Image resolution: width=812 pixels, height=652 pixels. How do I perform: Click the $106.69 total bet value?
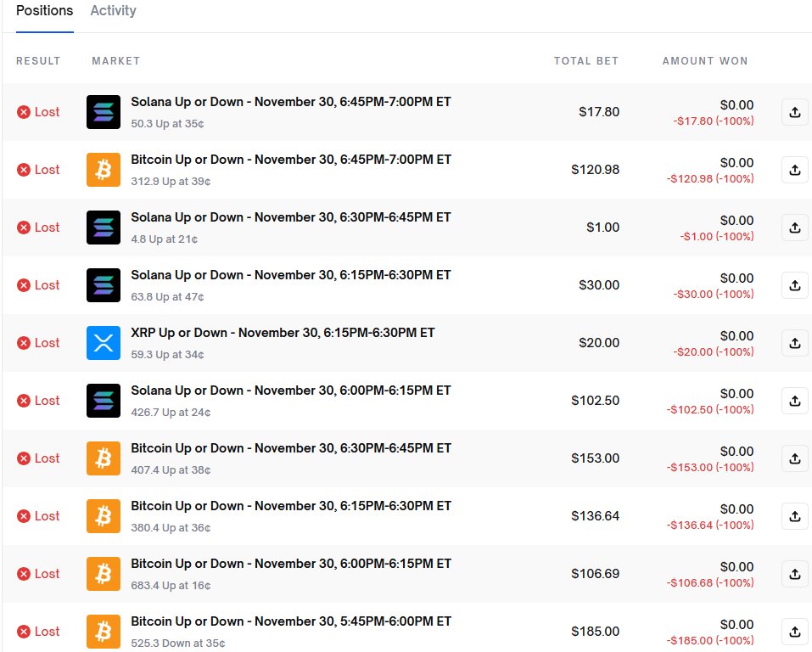coord(595,574)
